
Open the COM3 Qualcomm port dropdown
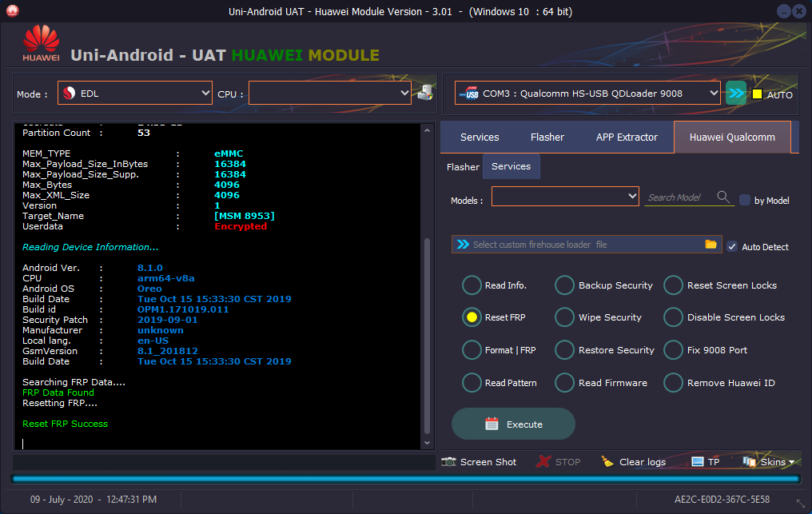click(587, 94)
